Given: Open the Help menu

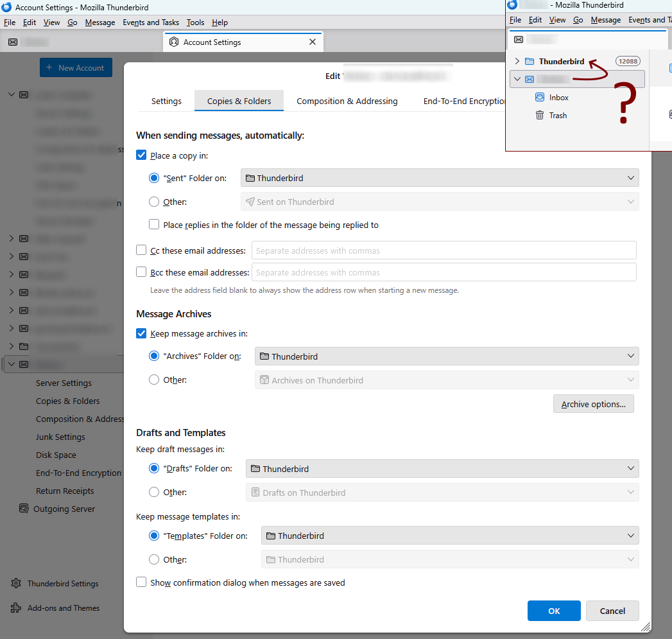Looking at the screenshot, I should [220, 22].
